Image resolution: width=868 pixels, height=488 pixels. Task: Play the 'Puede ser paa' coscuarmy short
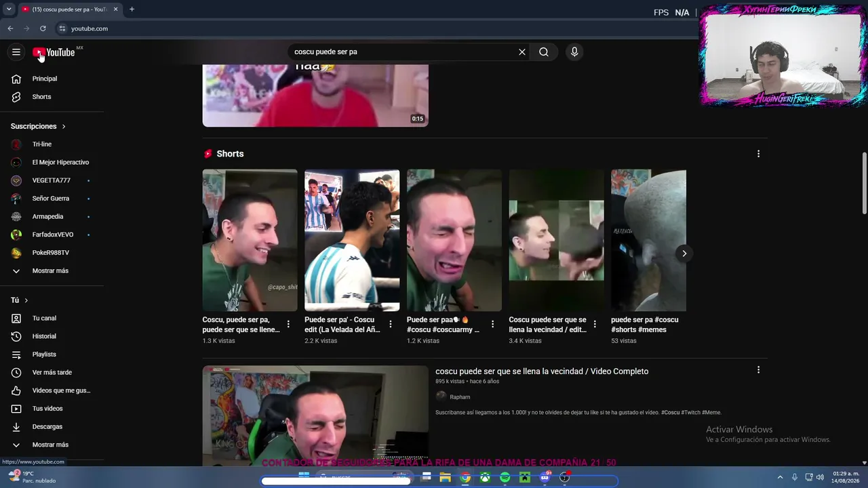[x=454, y=240]
